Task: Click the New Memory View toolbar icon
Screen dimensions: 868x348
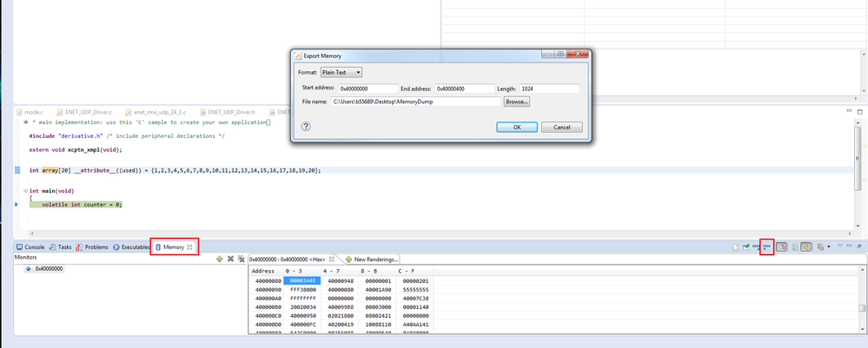Action: tap(736, 246)
